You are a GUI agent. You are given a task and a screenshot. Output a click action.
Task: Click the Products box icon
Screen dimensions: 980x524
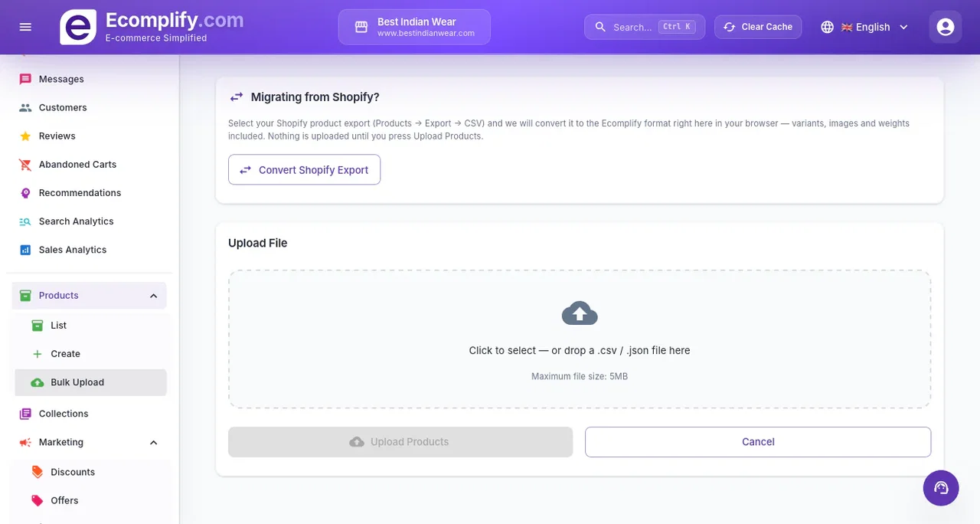coord(25,295)
